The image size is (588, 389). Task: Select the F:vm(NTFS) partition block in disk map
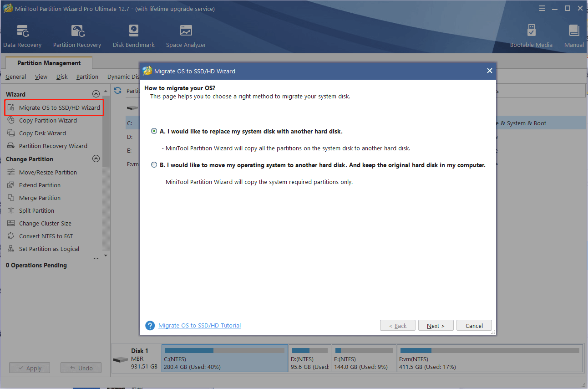coord(490,358)
